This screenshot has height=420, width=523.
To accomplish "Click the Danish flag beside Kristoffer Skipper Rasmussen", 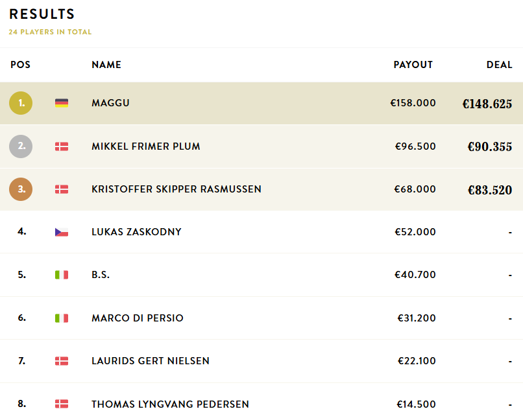I will pyautogui.click(x=62, y=189).
